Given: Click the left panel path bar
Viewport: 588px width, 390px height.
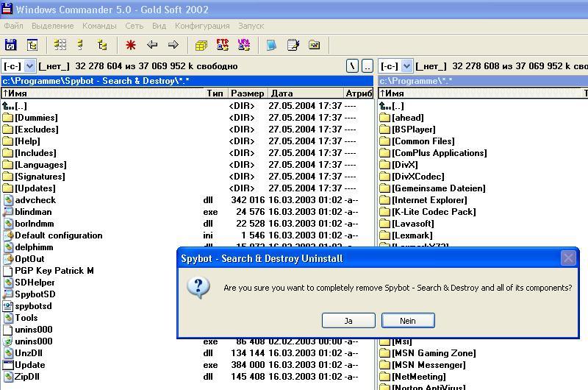Looking at the screenshot, I should click(187, 81).
